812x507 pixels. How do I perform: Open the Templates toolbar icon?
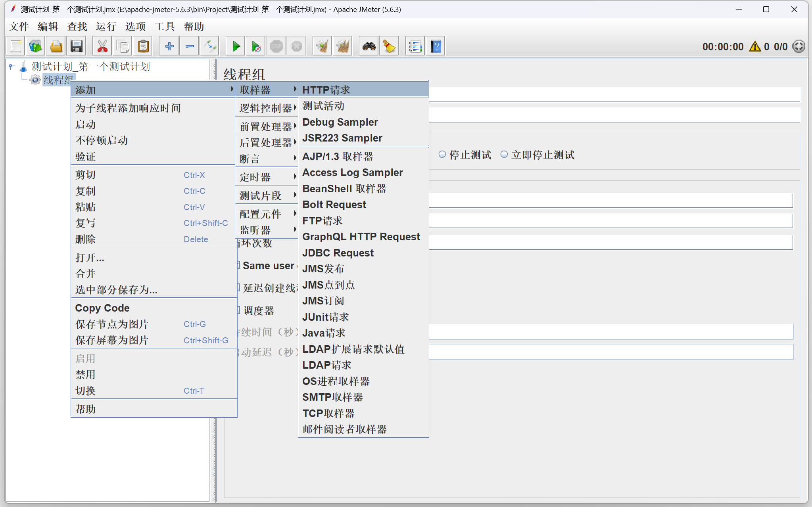point(36,46)
